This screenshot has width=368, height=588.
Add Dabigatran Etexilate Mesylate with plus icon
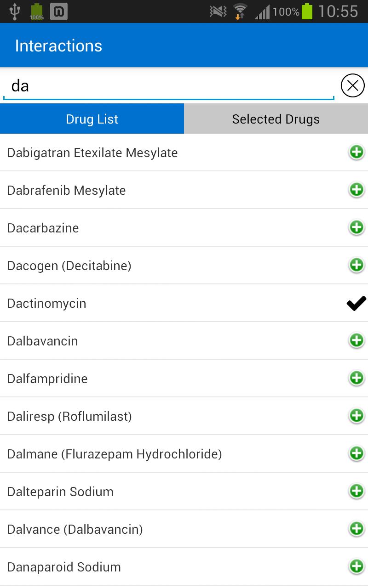pyautogui.click(x=356, y=152)
